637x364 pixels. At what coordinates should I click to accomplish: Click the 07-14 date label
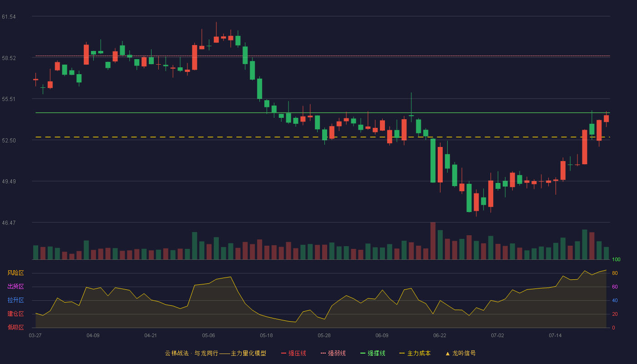(x=555, y=335)
